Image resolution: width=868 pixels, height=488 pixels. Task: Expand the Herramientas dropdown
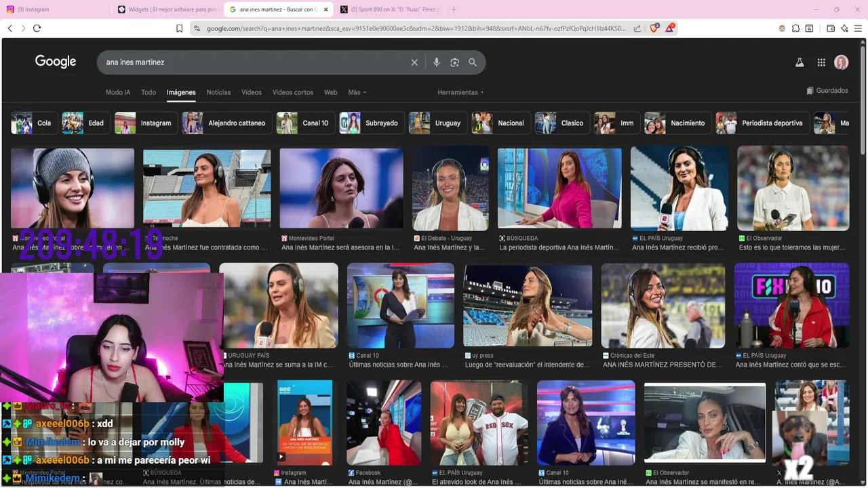pyautogui.click(x=461, y=92)
